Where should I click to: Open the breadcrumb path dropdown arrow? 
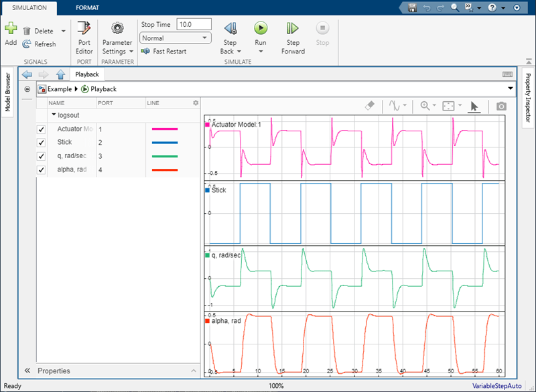pyautogui.click(x=511, y=88)
